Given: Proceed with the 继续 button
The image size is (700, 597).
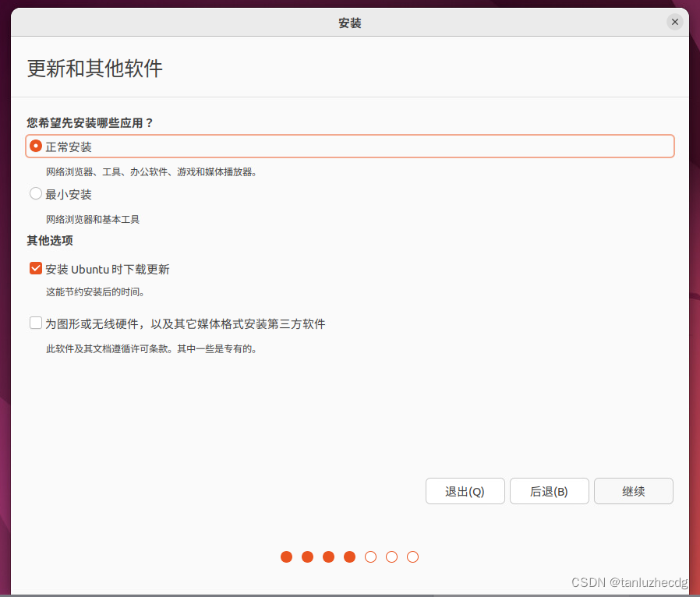Looking at the screenshot, I should coord(633,491).
